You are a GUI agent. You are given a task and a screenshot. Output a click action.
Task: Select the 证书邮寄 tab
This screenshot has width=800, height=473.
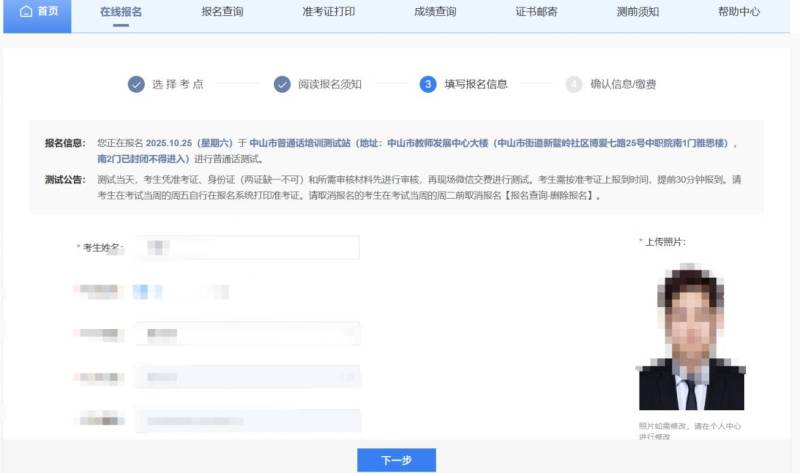[x=537, y=13]
